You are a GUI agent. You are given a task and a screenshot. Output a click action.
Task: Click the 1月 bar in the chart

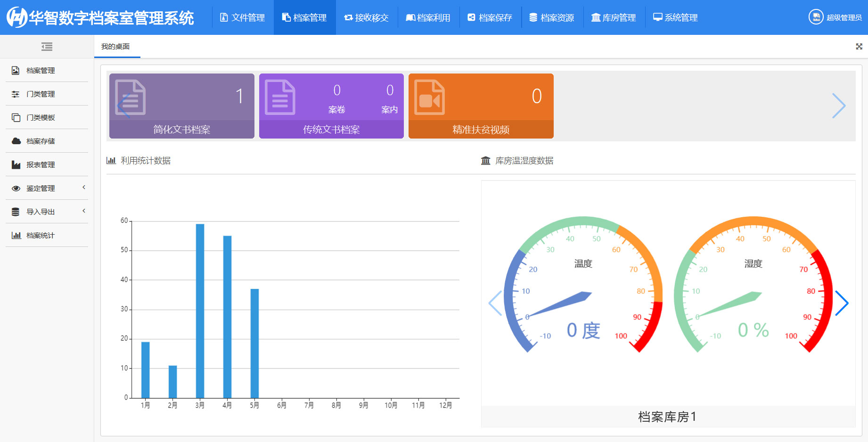click(x=145, y=370)
